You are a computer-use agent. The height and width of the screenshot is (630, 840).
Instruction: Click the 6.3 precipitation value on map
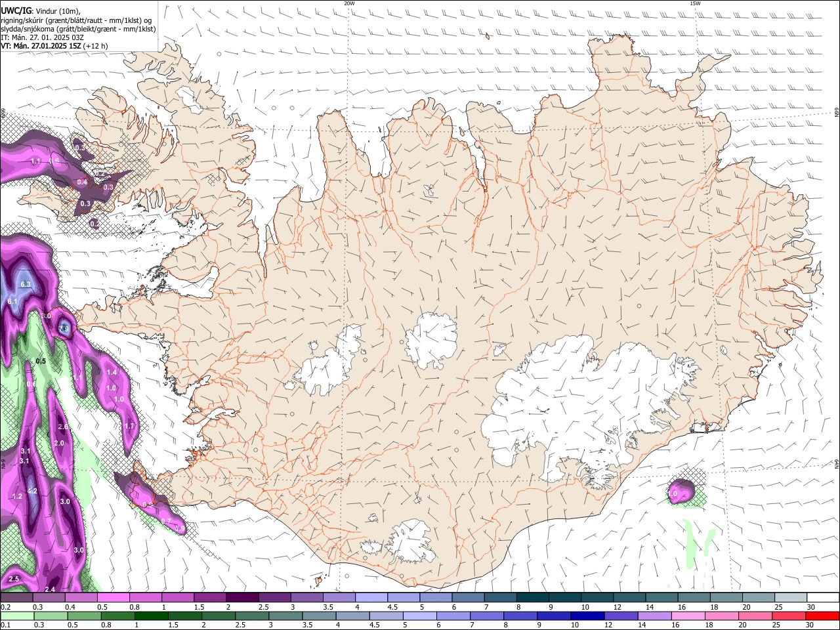(x=26, y=284)
